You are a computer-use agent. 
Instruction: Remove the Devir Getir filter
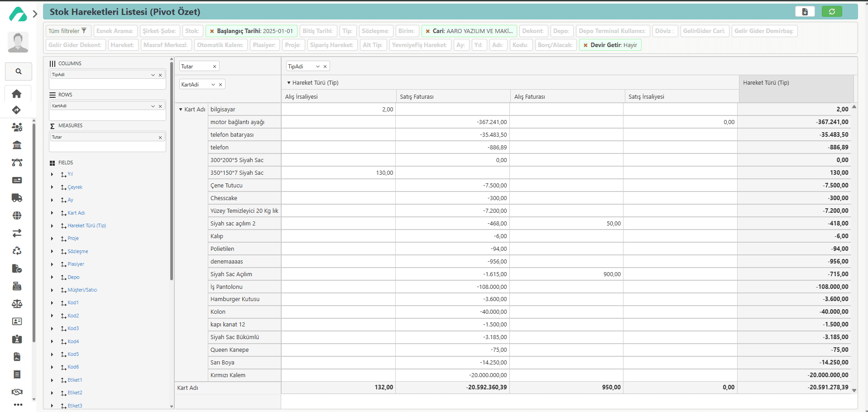click(x=585, y=45)
